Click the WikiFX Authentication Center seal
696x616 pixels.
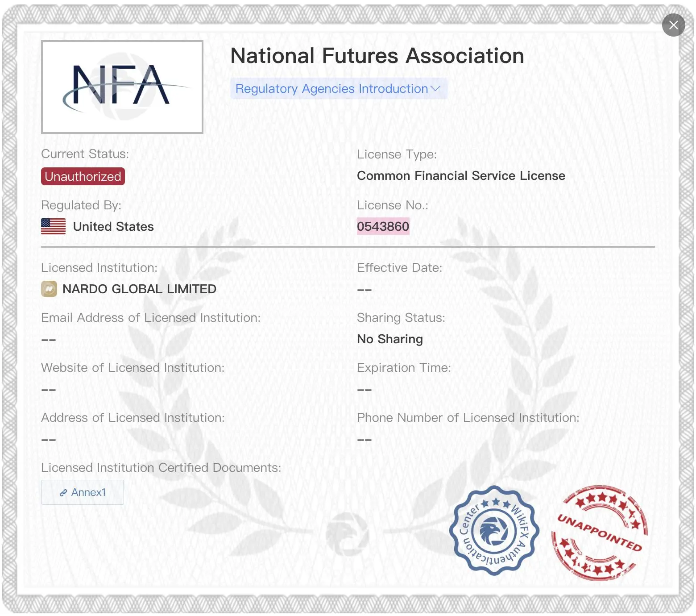(494, 531)
